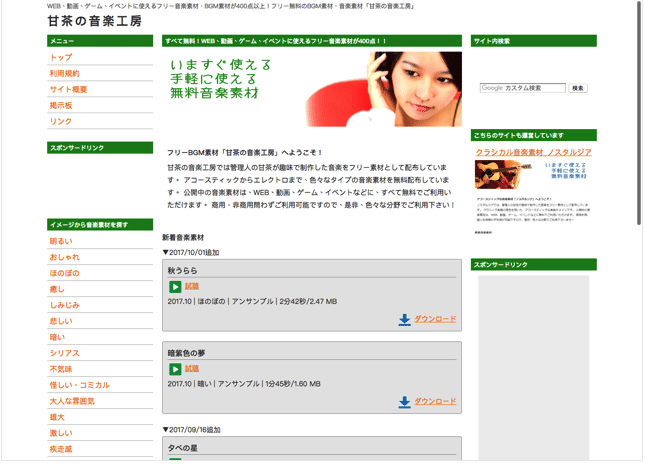Click the blue download icon for 秋うらら

[x=404, y=319]
